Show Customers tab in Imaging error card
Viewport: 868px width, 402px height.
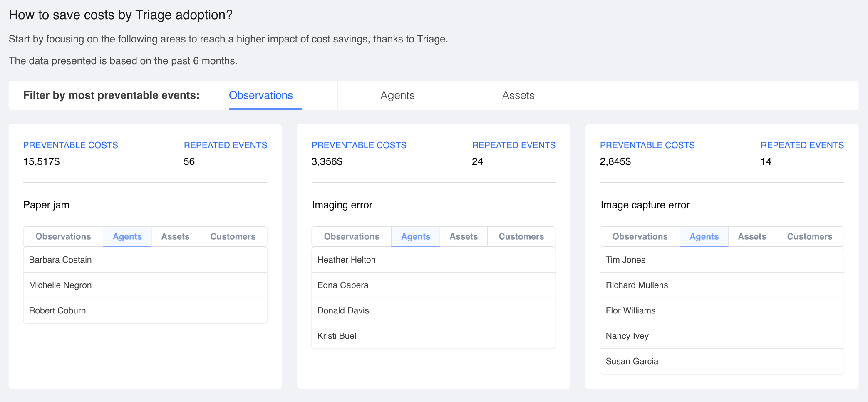521,237
